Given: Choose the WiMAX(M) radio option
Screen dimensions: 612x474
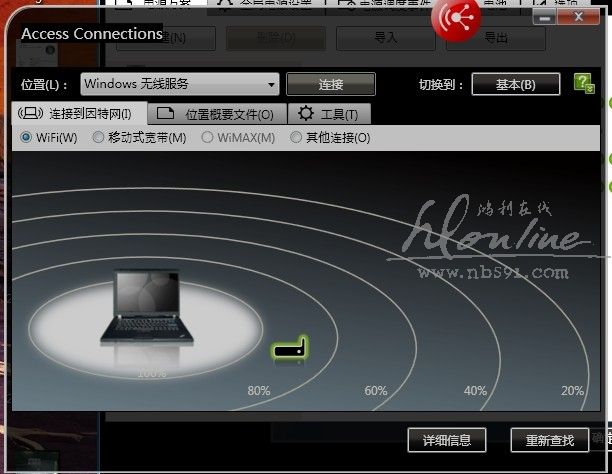Looking at the screenshot, I should pyautogui.click(x=208, y=137).
